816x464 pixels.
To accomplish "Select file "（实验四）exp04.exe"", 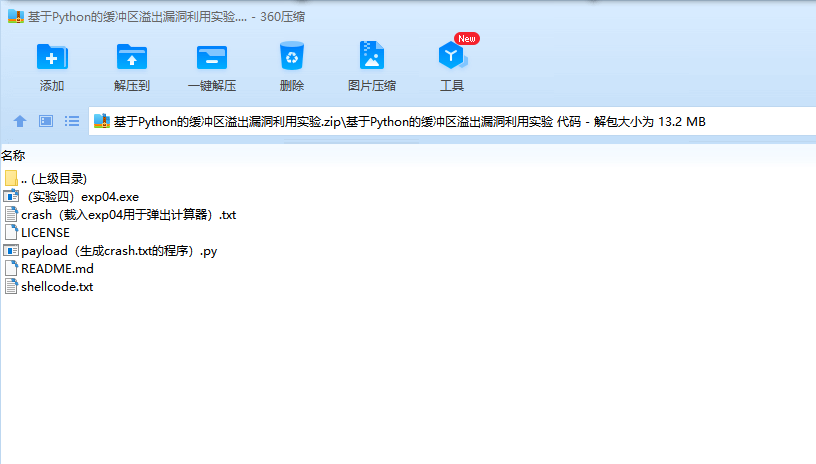I will point(71,197).
